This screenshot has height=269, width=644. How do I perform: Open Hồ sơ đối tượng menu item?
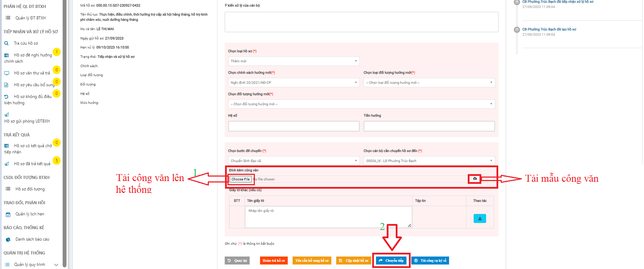click(x=30, y=189)
